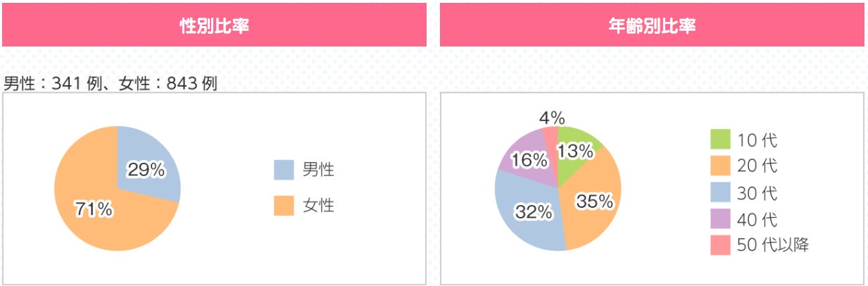Screen dimensions: 868x286
Task: Select the orange 20代 legend swatch
Action: click(720, 166)
